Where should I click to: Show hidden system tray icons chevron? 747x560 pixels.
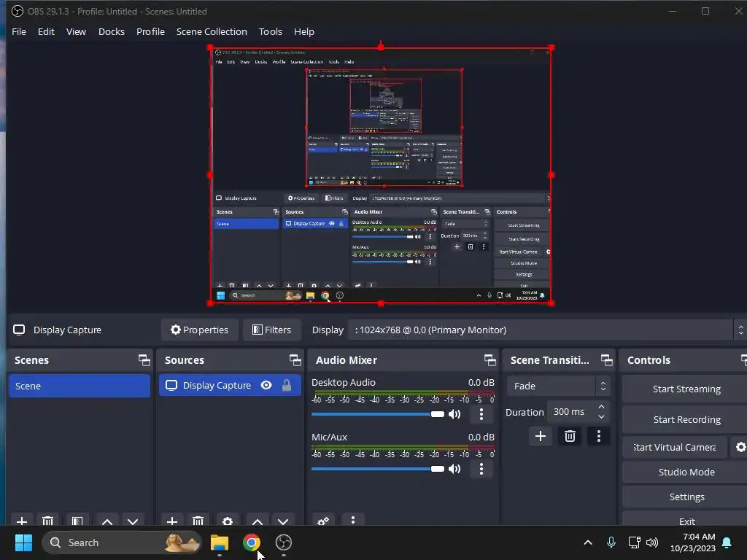[x=588, y=542]
